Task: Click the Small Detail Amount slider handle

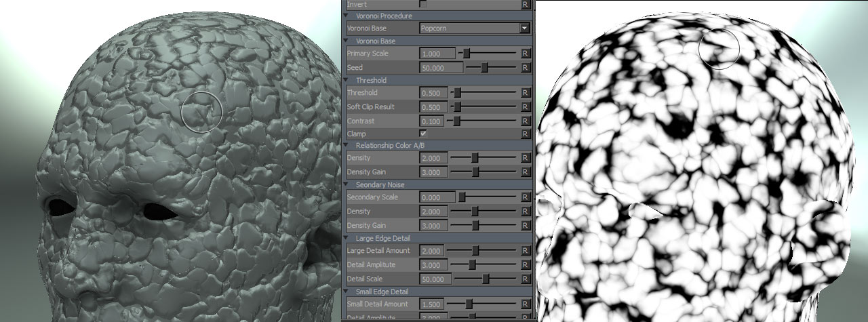Action: point(469,304)
